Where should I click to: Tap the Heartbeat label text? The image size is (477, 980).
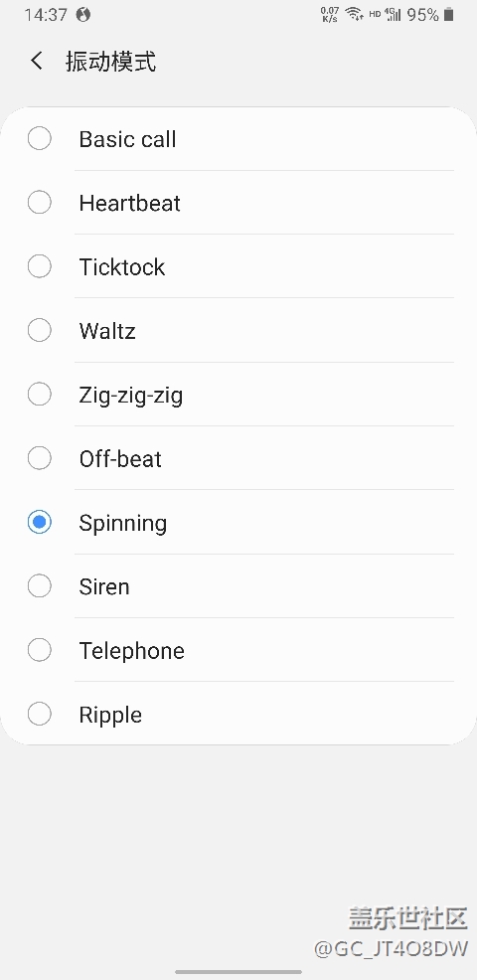[129, 203]
